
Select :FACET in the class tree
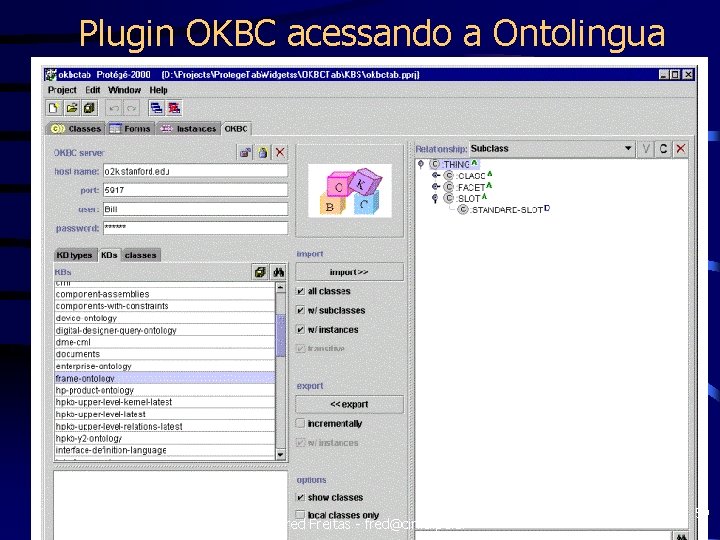[471, 187]
